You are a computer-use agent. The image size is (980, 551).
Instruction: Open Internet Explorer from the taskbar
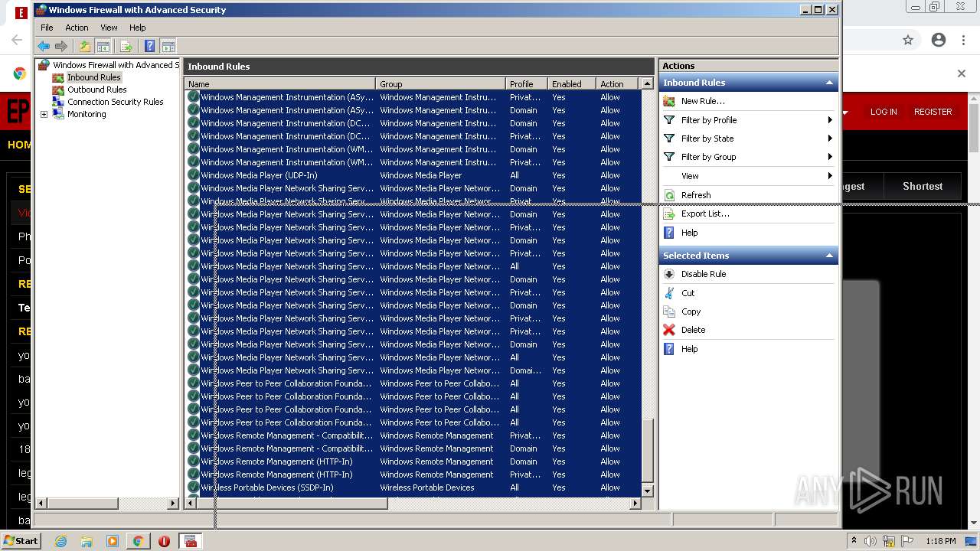[60, 541]
